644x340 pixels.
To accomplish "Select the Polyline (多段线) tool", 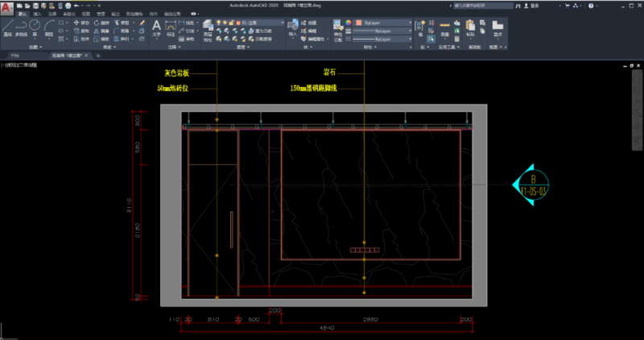I will pyautogui.click(x=21, y=27).
